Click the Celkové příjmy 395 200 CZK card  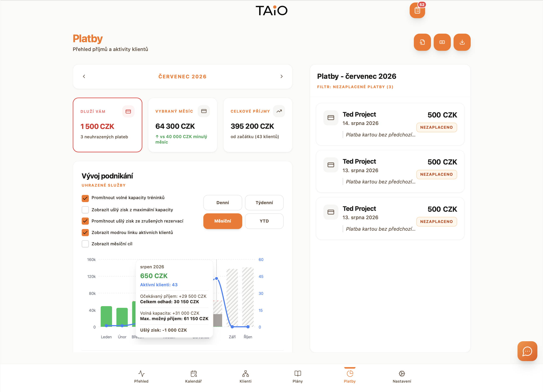pos(258,125)
